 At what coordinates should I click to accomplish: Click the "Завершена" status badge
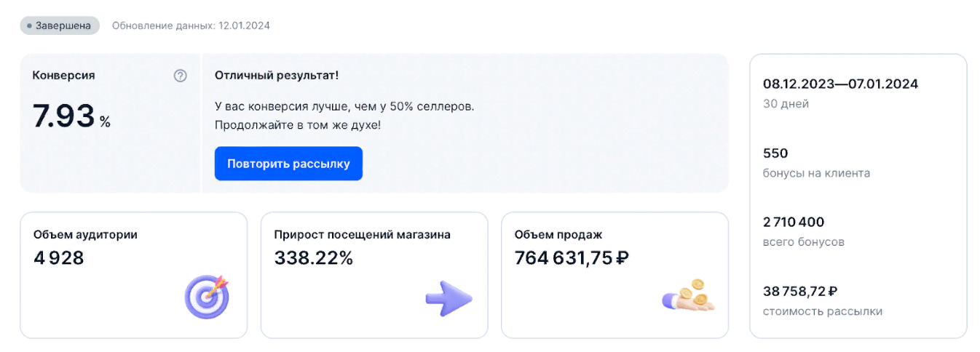tap(60, 25)
